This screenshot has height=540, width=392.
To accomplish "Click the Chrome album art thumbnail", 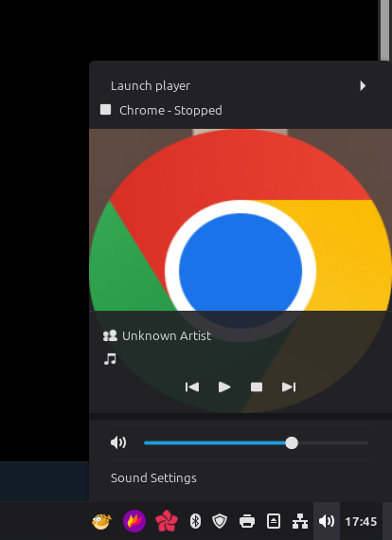I will pos(241,220).
